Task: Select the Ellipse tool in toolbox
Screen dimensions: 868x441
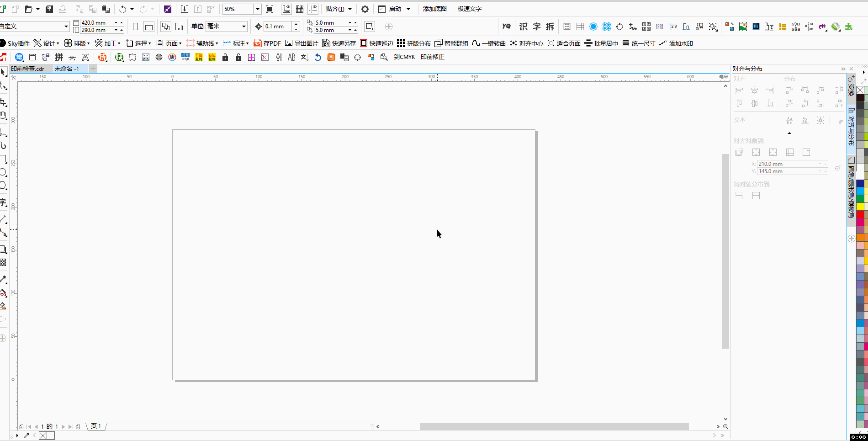Action: [x=3, y=172]
